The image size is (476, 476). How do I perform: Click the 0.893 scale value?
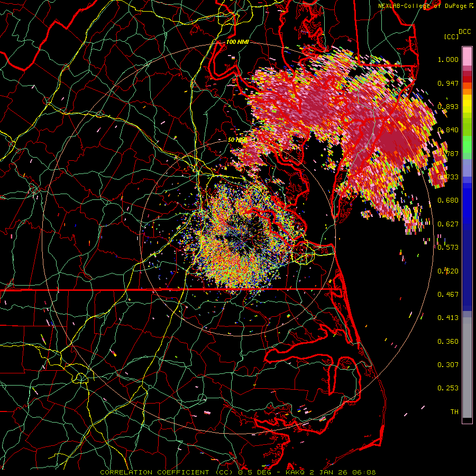(448, 106)
